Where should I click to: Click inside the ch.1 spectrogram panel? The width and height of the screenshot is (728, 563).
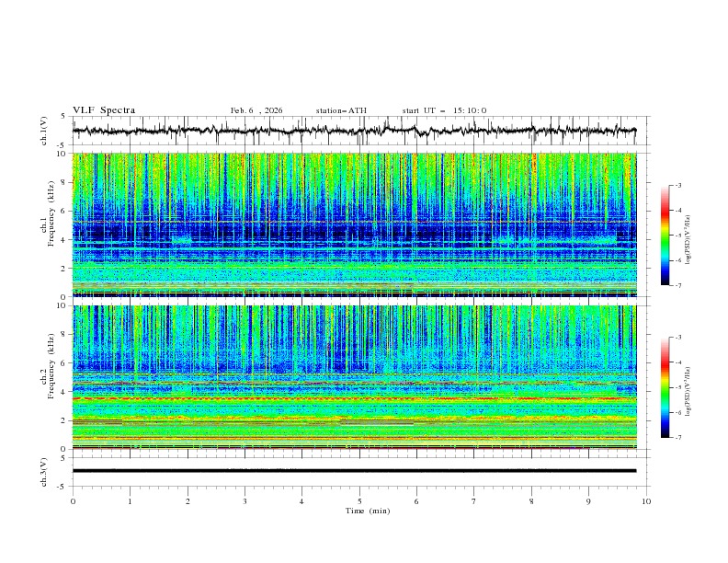pyautogui.click(x=354, y=224)
